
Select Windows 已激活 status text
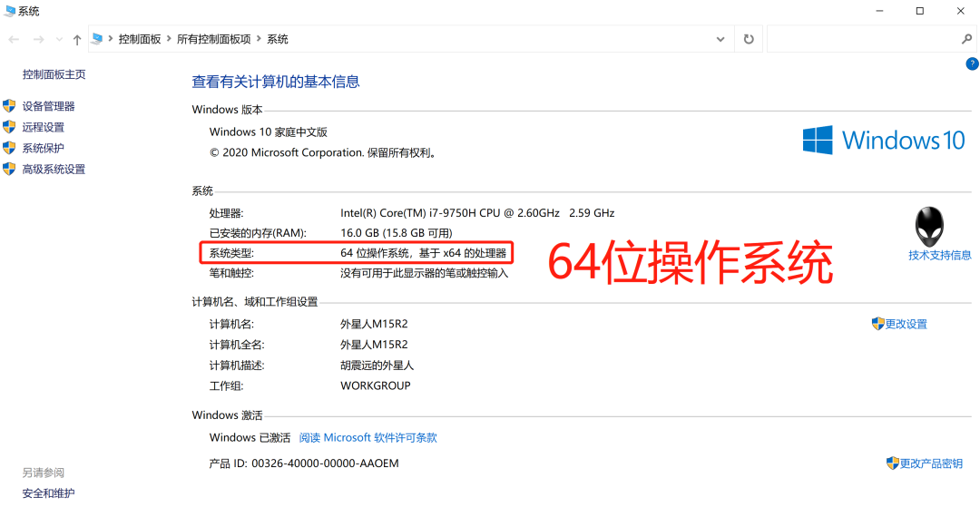[250, 438]
